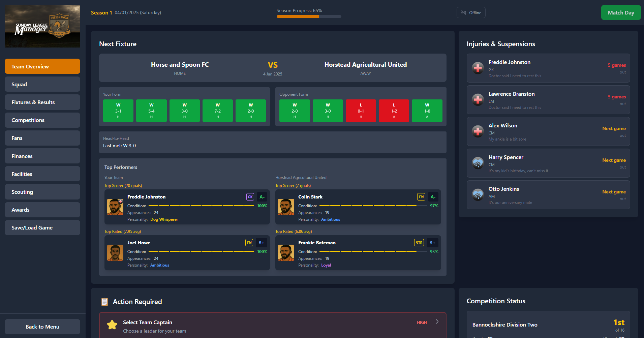Viewport: 644px width, 338px height.
Task: Click Joel Howe's condition bar
Action: pos(201,251)
